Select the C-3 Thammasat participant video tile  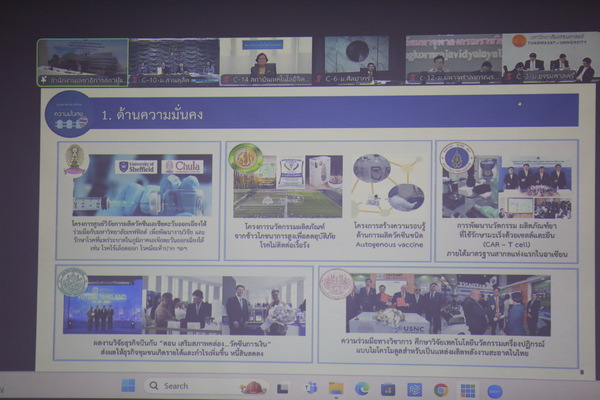click(x=551, y=57)
